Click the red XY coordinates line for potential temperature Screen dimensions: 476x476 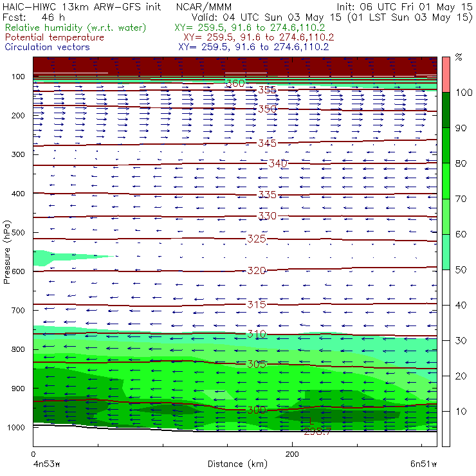[259, 37]
